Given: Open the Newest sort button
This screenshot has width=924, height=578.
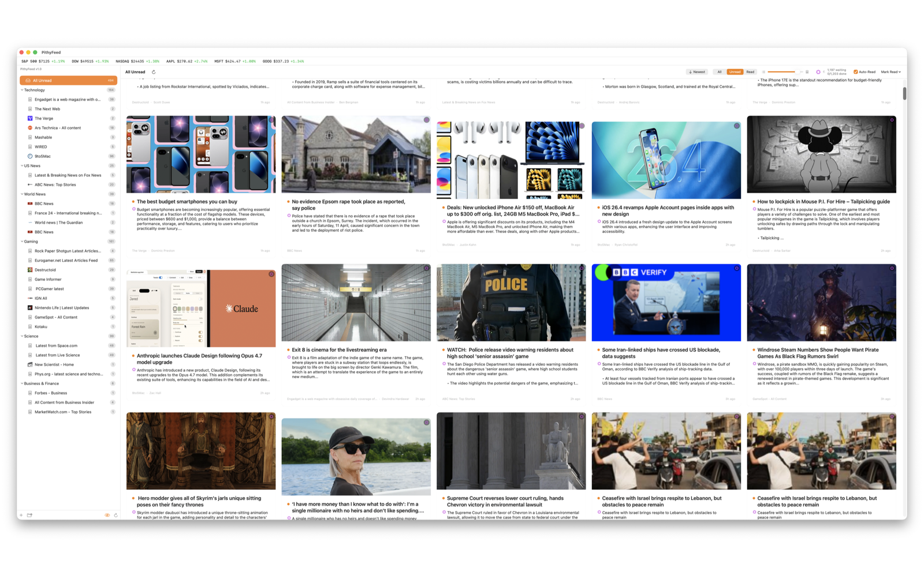Looking at the screenshot, I should (696, 72).
